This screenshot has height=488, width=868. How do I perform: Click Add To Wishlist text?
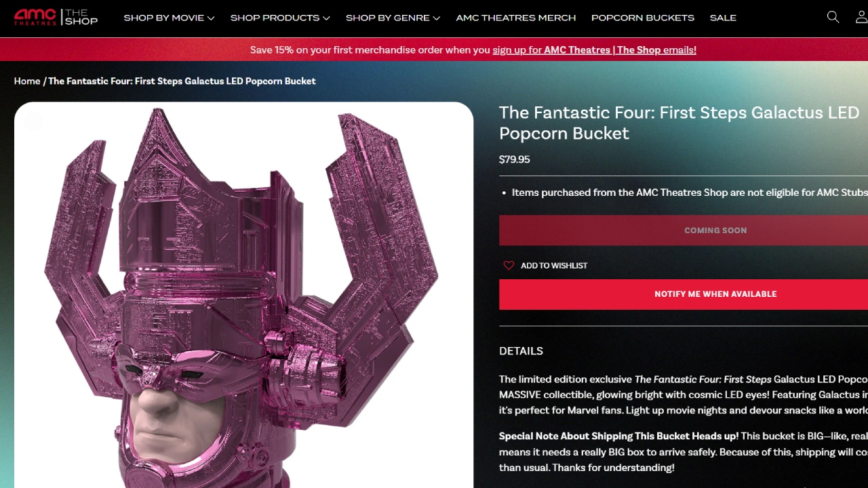(554, 266)
